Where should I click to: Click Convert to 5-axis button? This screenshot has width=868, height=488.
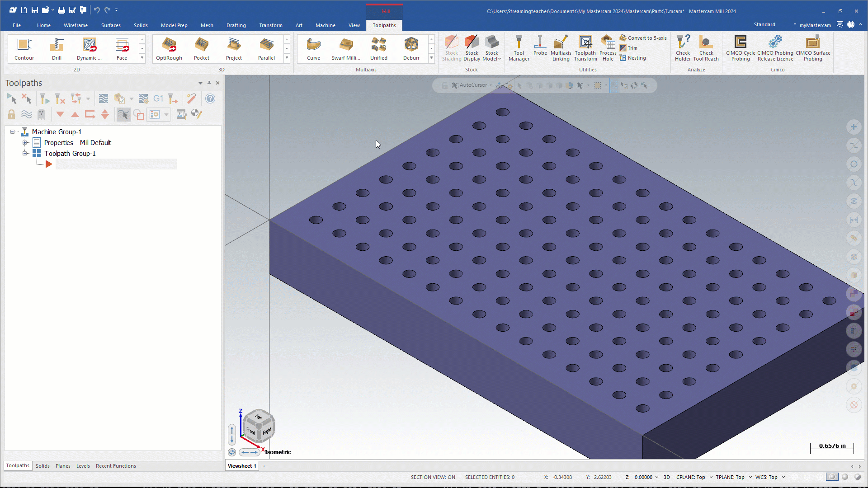tap(643, 38)
